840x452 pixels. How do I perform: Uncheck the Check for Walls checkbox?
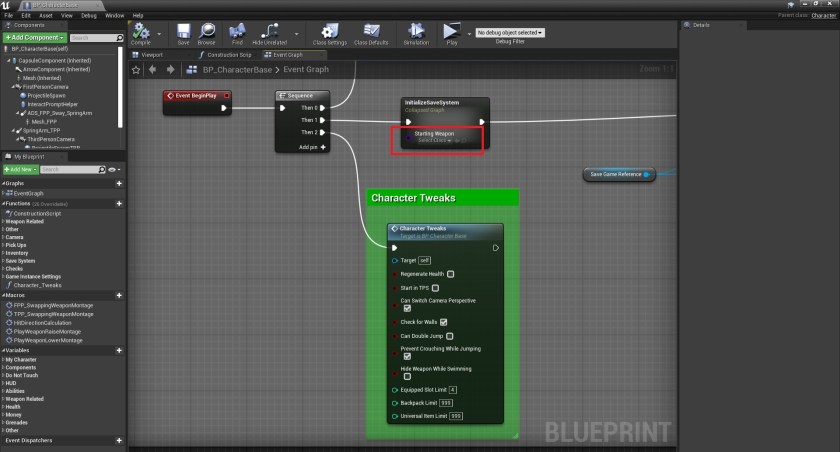443,322
